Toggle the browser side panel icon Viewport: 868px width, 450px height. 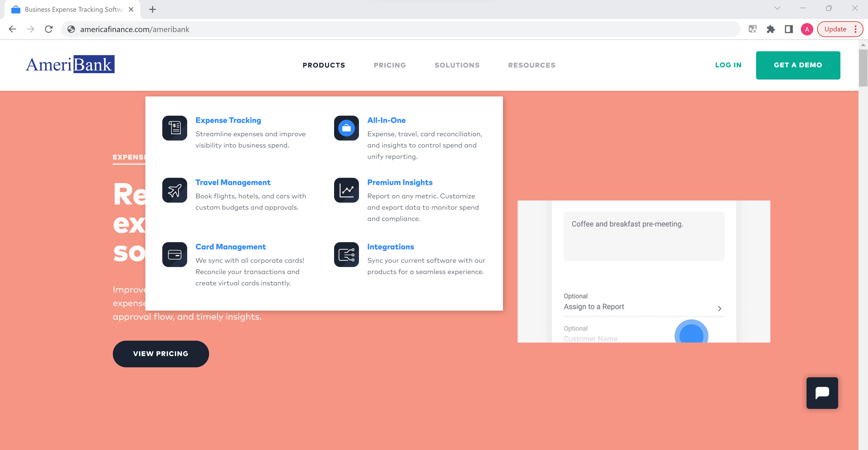pos(788,29)
